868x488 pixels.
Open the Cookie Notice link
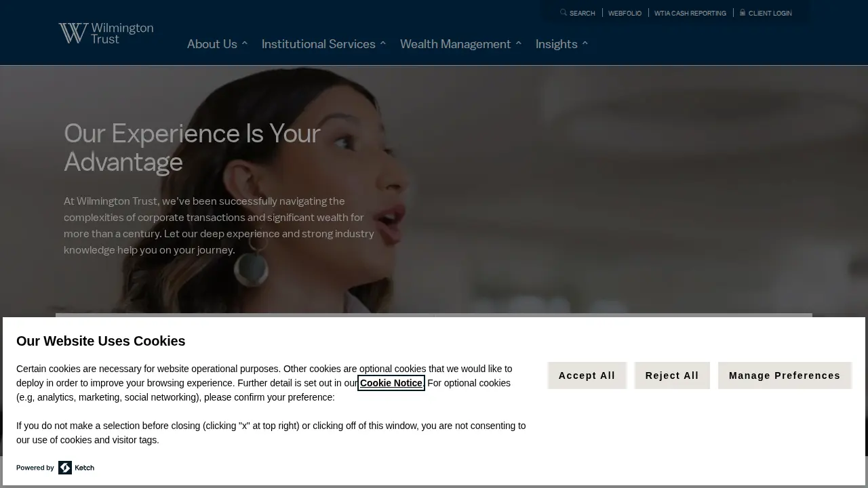(x=391, y=383)
